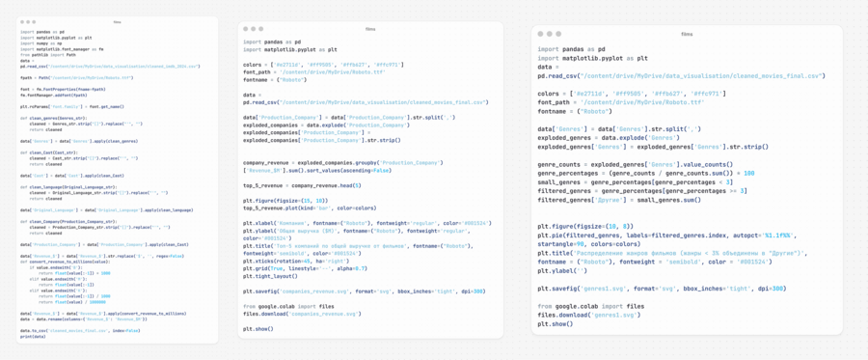Select files.download('genres1.svg') line
The image size is (868, 360).
click(x=589, y=316)
